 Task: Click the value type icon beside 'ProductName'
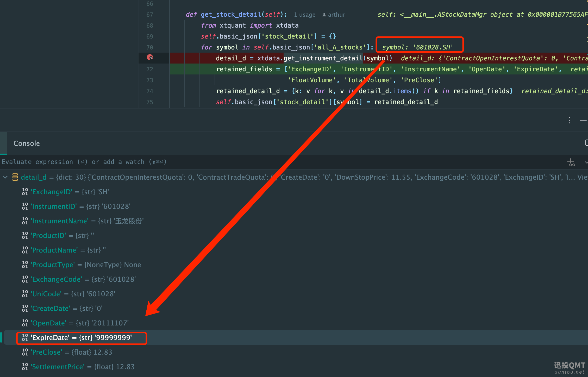(x=25, y=250)
